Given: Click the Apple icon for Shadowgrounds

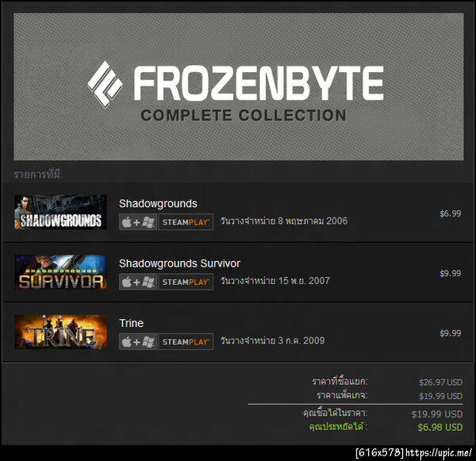Looking at the screenshot, I should pos(127,222).
